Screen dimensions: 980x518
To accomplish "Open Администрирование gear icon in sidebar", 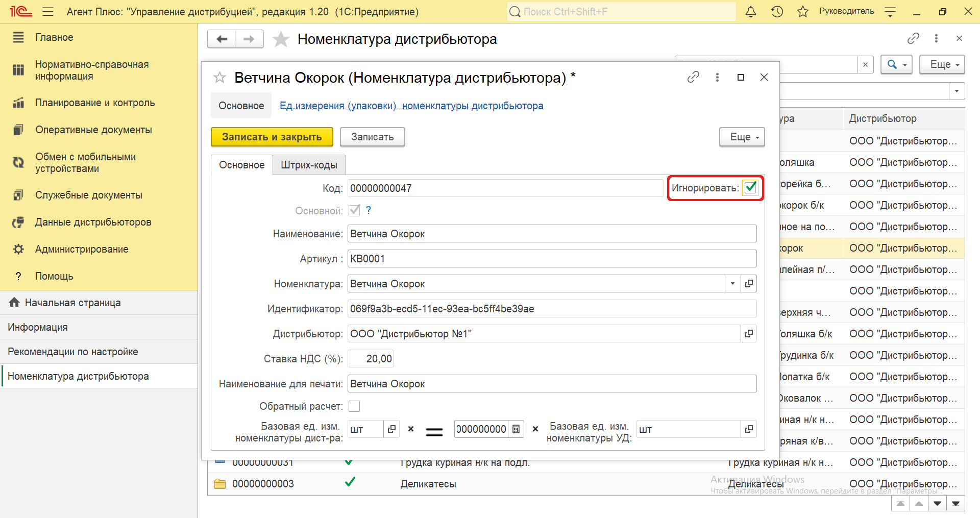I will pos(18,249).
